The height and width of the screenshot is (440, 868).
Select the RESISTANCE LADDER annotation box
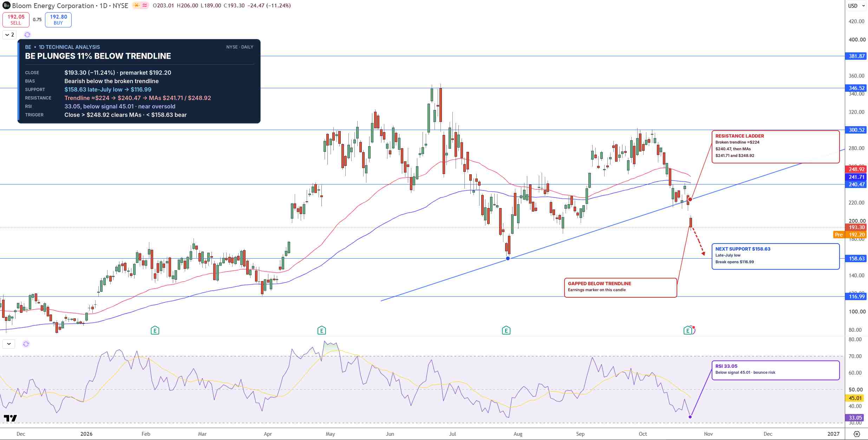coord(776,147)
